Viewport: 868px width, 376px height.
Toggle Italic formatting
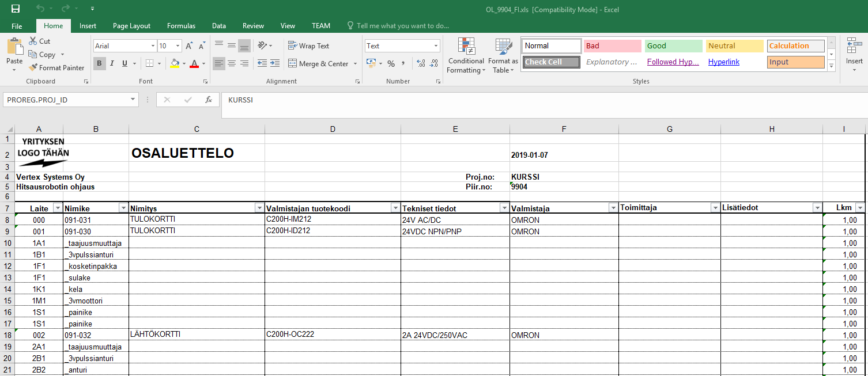click(x=112, y=63)
